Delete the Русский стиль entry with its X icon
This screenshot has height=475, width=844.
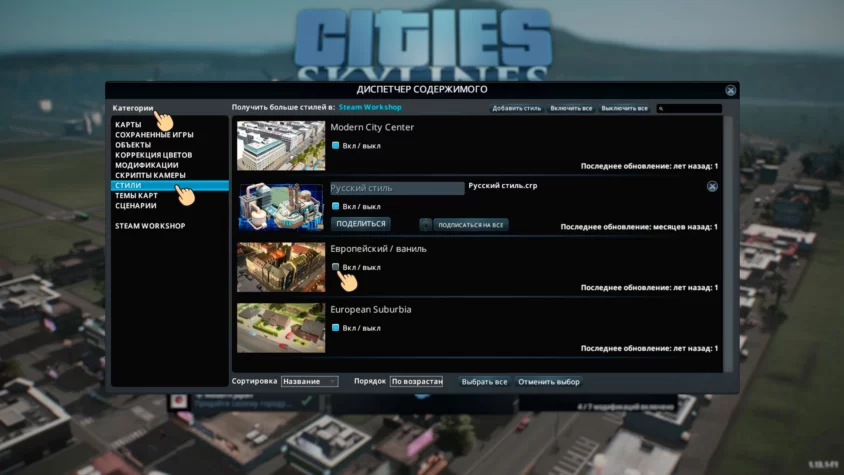[x=712, y=186]
